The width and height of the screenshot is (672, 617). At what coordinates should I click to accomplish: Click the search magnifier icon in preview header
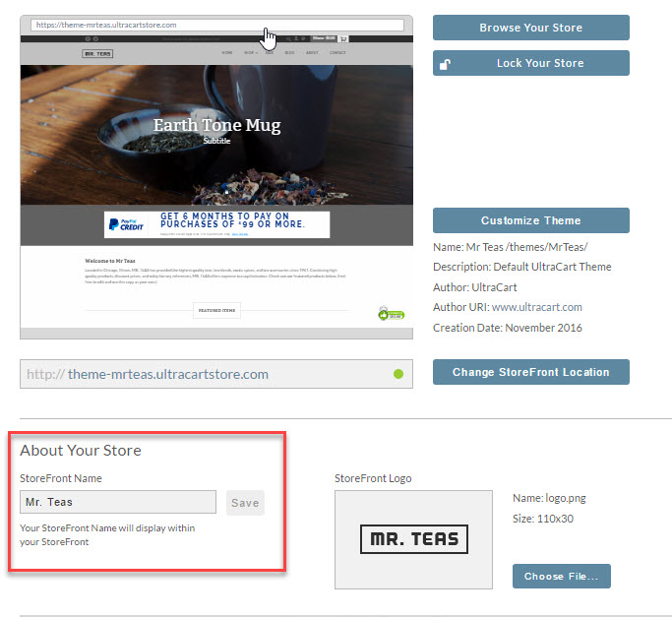(x=288, y=39)
